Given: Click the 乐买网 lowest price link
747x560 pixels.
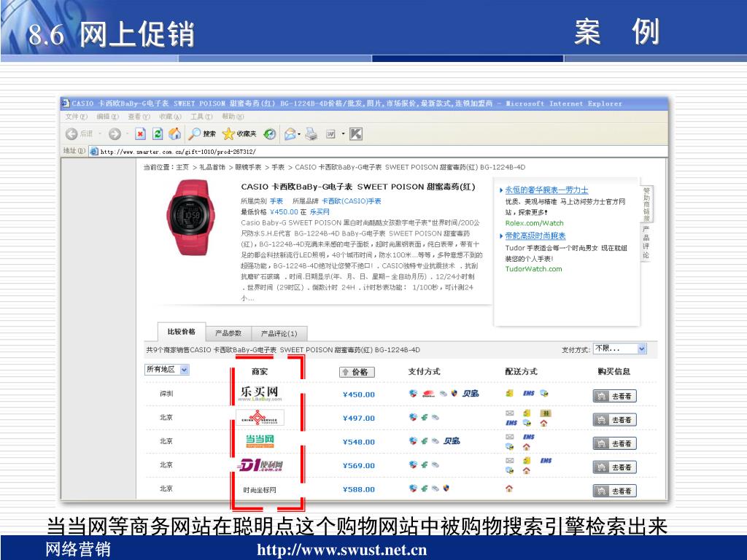Looking at the screenshot, I should [x=320, y=212].
